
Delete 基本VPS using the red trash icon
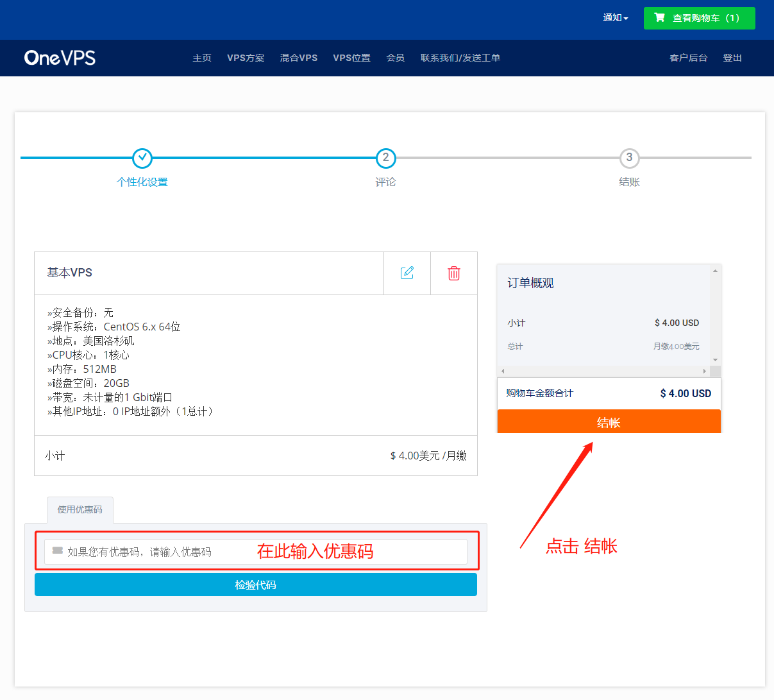coord(453,273)
